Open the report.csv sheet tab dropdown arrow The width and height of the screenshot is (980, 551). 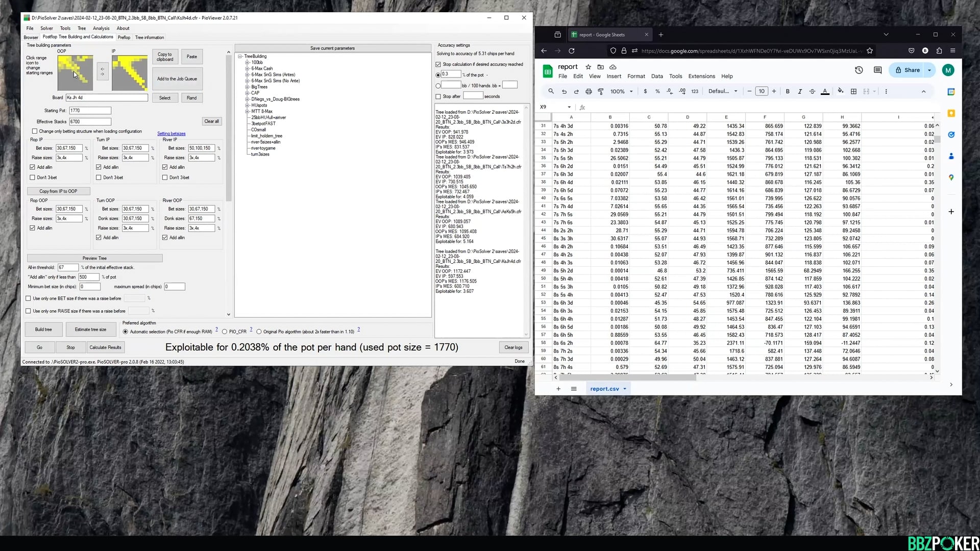point(624,389)
